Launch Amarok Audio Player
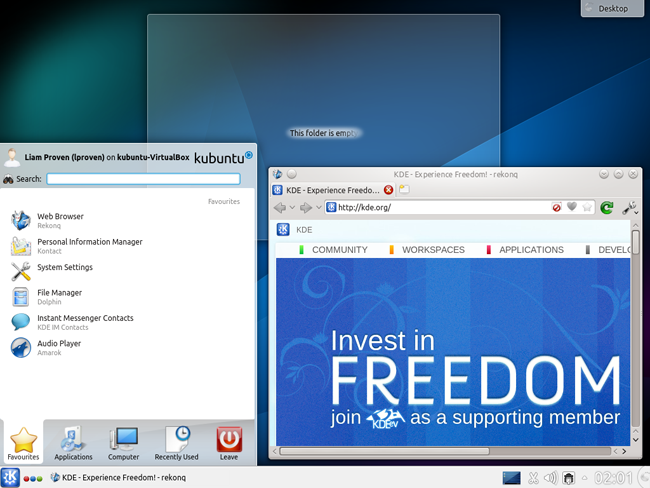This screenshot has height=488, width=650. click(x=129, y=347)
